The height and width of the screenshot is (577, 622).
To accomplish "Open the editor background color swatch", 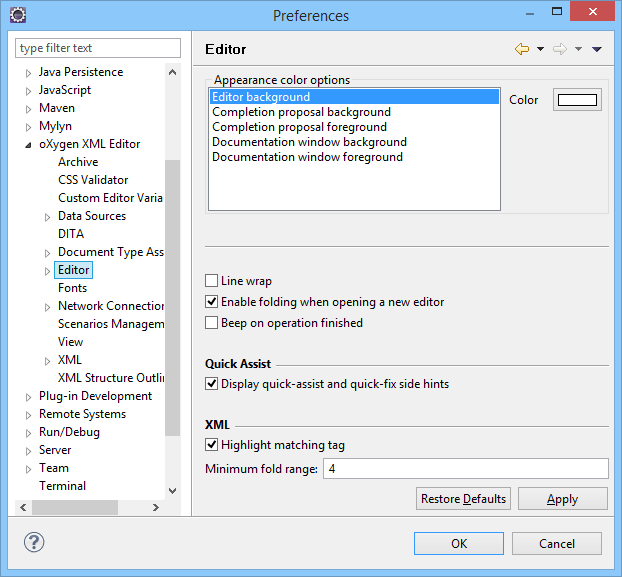I will 577,100.
